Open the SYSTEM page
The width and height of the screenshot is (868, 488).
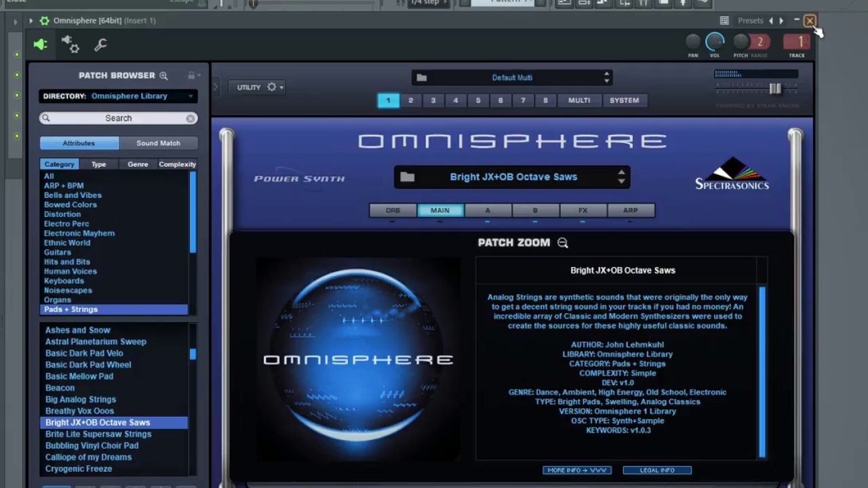pyautogui.click(x=625, y=100)
